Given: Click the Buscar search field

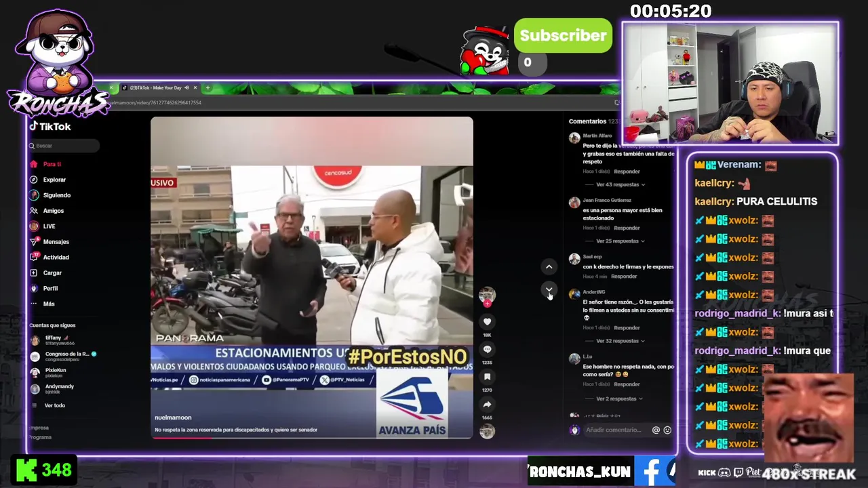Looking at the screenshot, I should coord(64,146).
